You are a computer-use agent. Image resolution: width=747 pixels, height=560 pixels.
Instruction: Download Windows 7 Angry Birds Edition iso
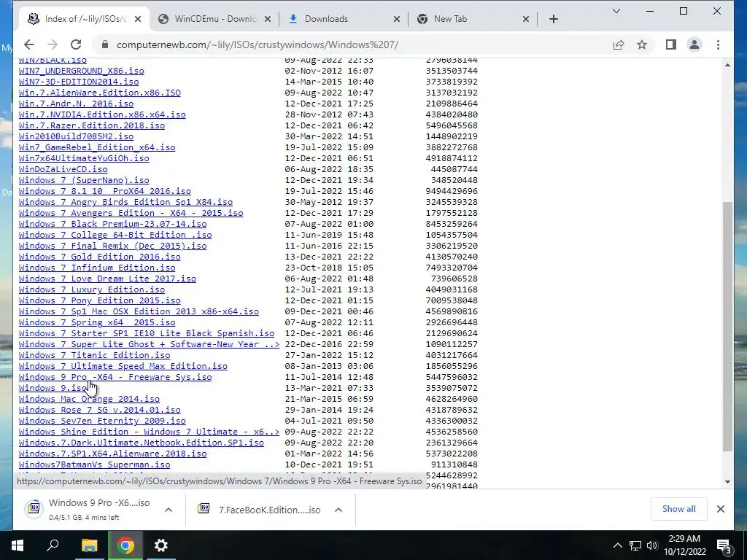click(x=125, y=203)
